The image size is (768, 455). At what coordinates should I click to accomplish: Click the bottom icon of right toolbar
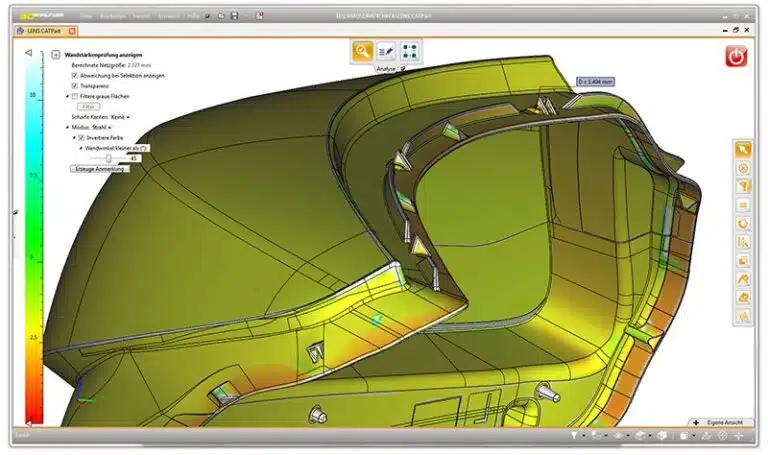[743, 317]
